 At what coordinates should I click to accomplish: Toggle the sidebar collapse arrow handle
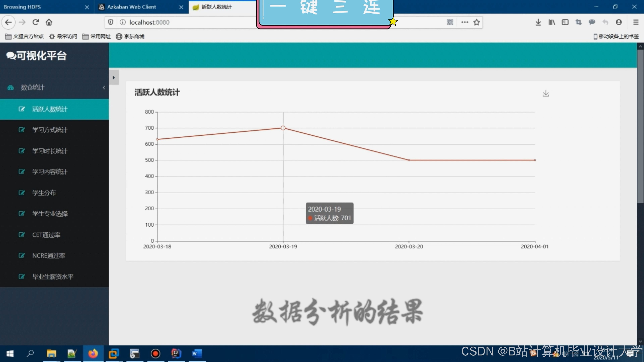(x=114, y=77)
